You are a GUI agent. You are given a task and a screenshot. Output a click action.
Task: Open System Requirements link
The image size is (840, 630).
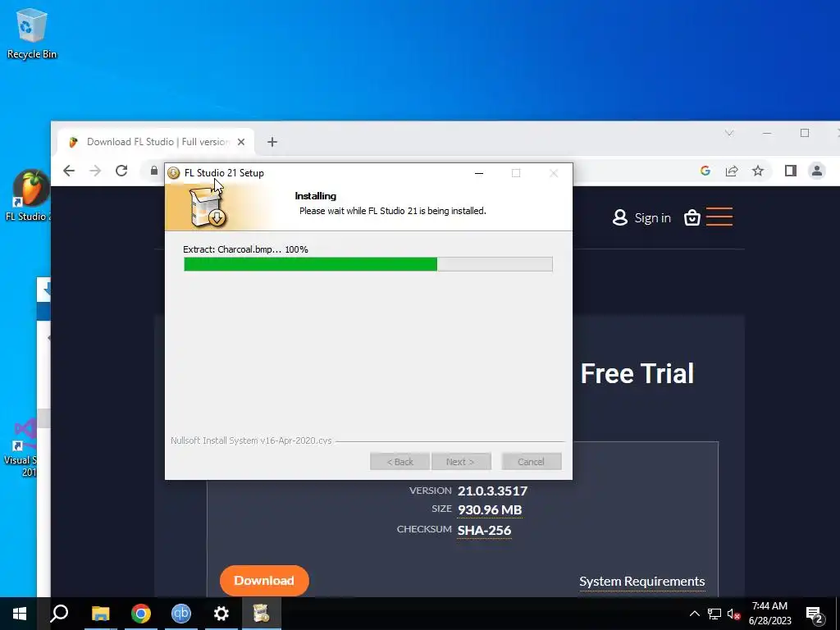click(641, 582)
